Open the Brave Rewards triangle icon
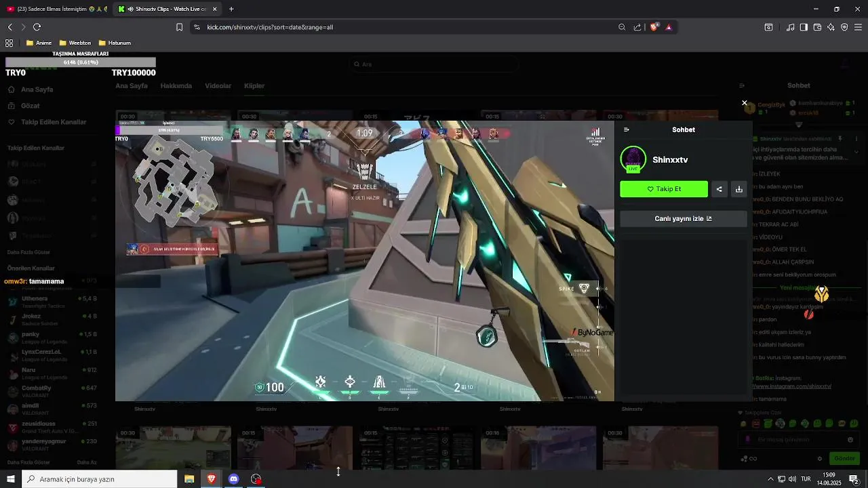 (x=669, y=27)
